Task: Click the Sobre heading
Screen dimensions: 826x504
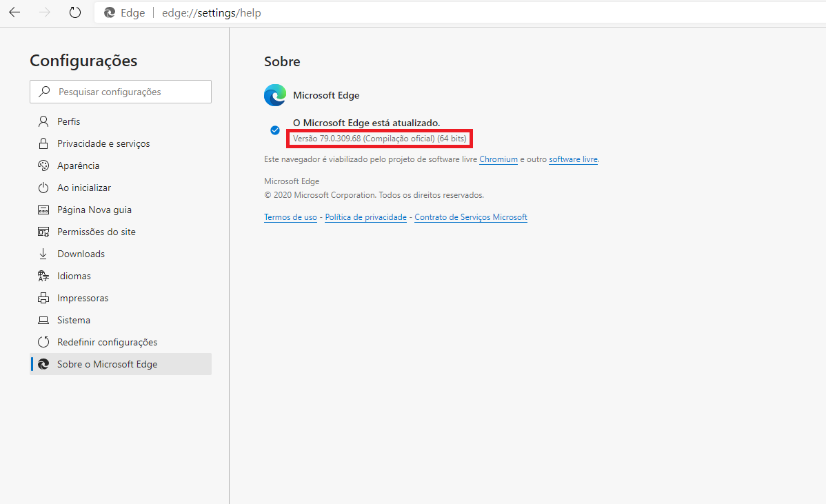Action: coord(282,61)
